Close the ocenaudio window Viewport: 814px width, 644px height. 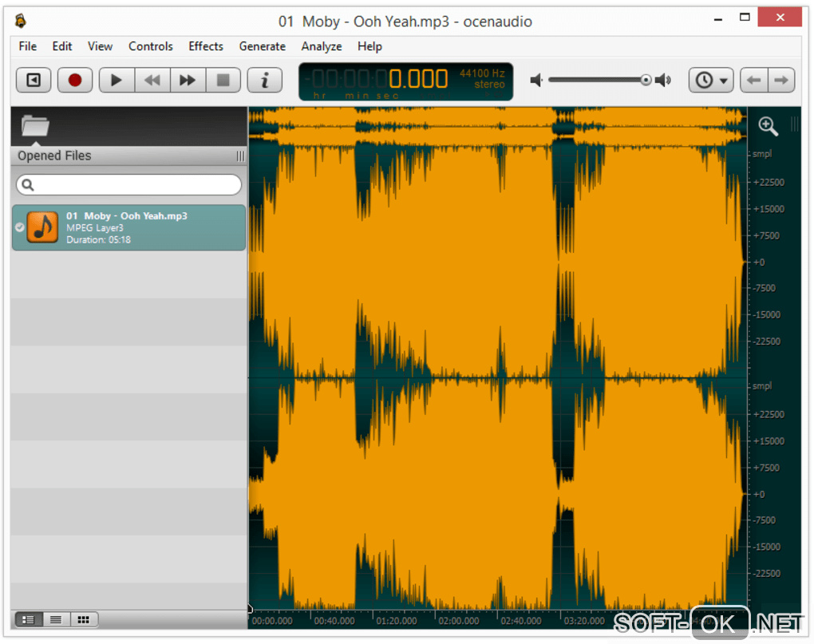(780, 17)
